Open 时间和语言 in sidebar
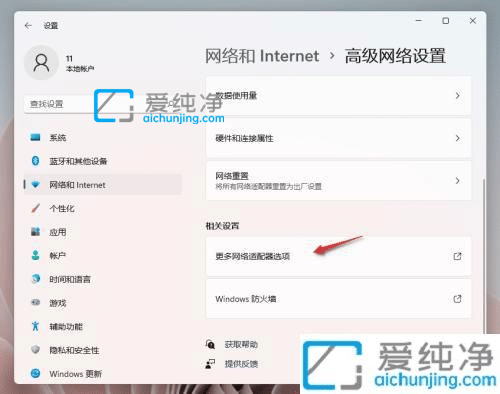The image size is (500, 394). 103,279
